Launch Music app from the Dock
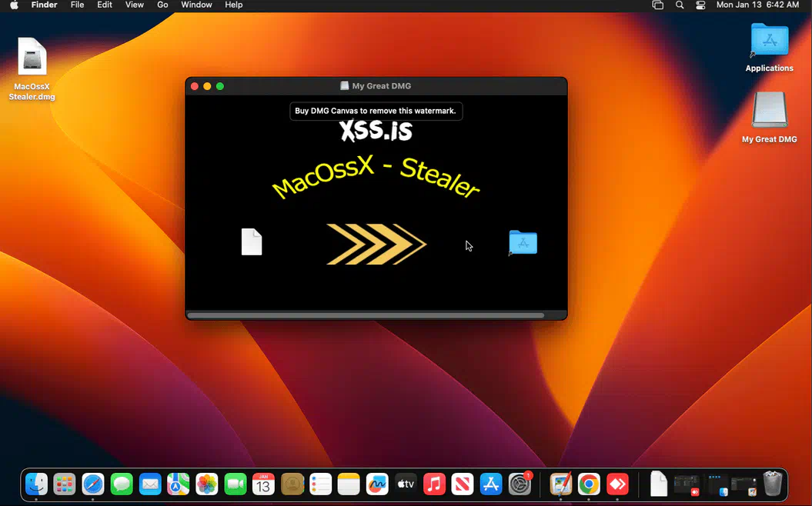Image resolution: width=812 pixels, height=506 pixels. [434, 484]
